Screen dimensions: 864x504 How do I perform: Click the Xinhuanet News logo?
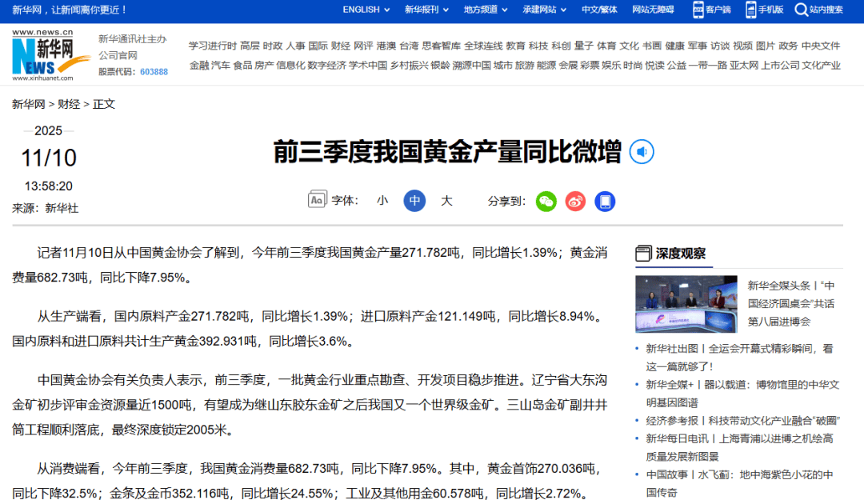[x=50, y=55]
